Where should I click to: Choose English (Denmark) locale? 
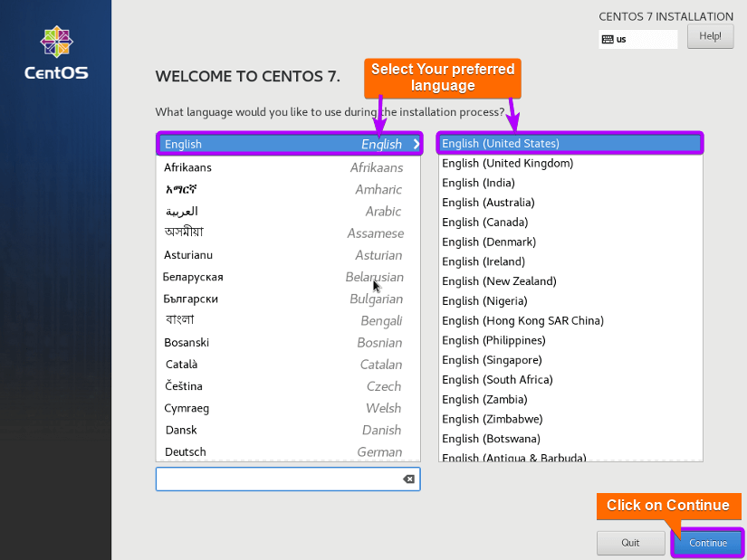tap(570, 242)
